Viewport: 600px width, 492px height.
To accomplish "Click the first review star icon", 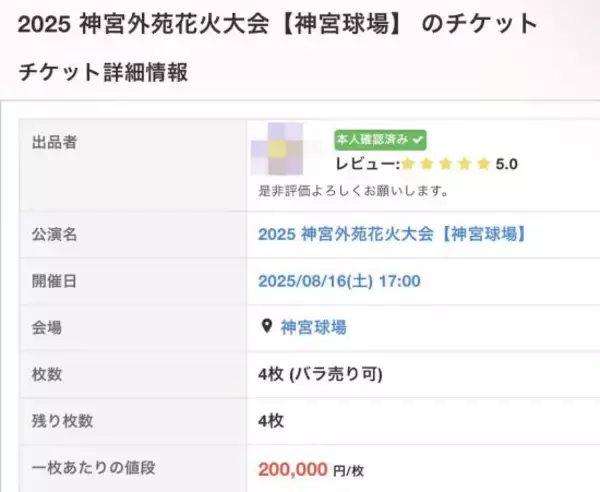I will click(409, 164).
